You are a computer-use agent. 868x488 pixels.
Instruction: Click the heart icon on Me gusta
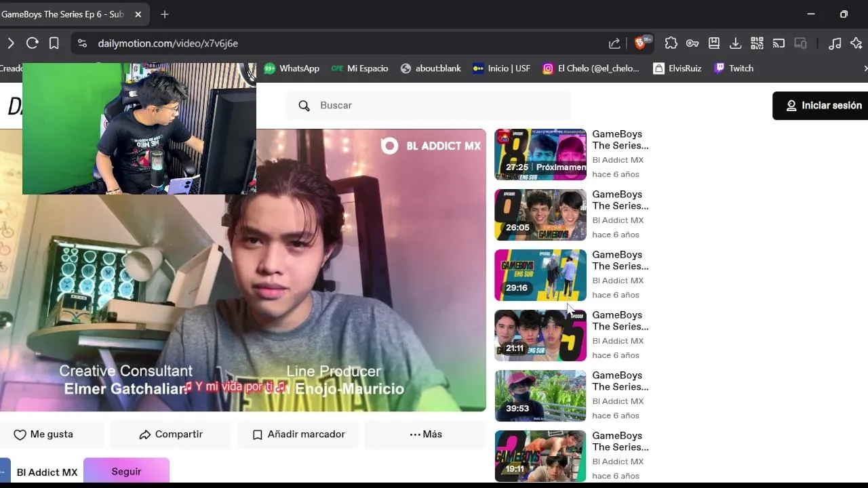20,434
